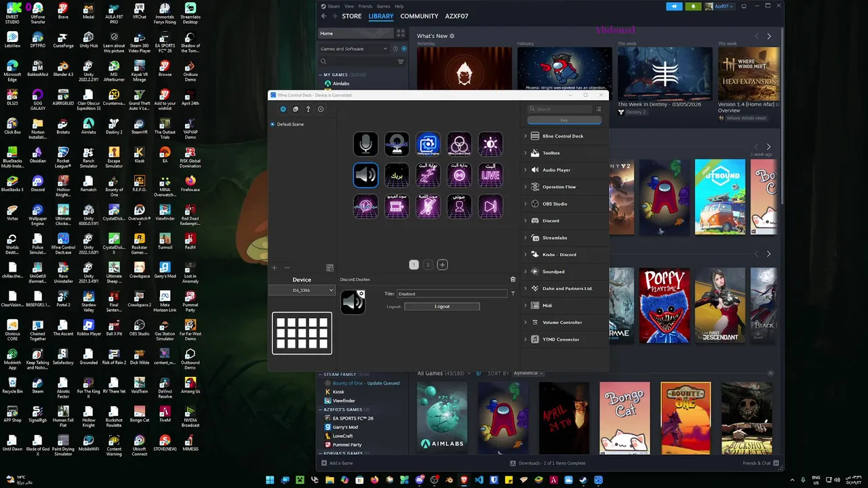Open the Device D6_3356 dropdown

(x=302, y=290)
